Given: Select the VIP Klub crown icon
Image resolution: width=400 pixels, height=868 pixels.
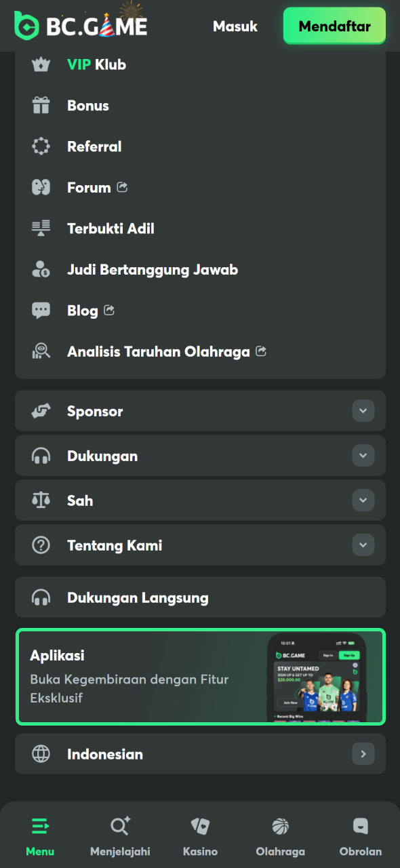Looking at the screenshot, I should pyautogui.click(x=41, y=64).
